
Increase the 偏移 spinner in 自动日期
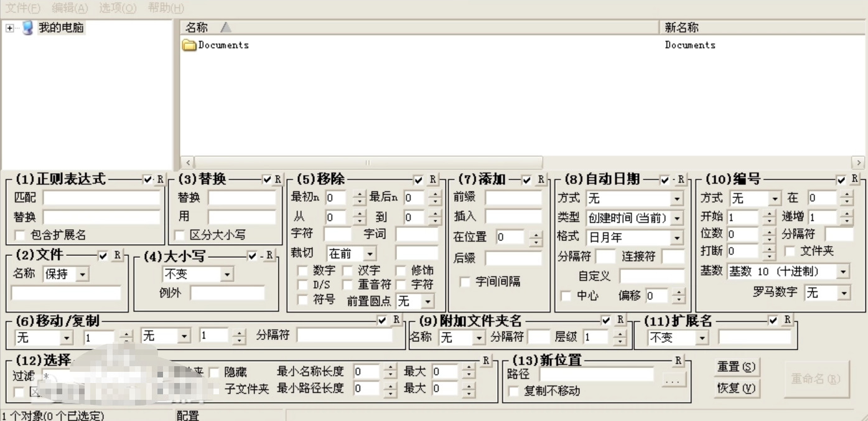(x=679, y=293)
